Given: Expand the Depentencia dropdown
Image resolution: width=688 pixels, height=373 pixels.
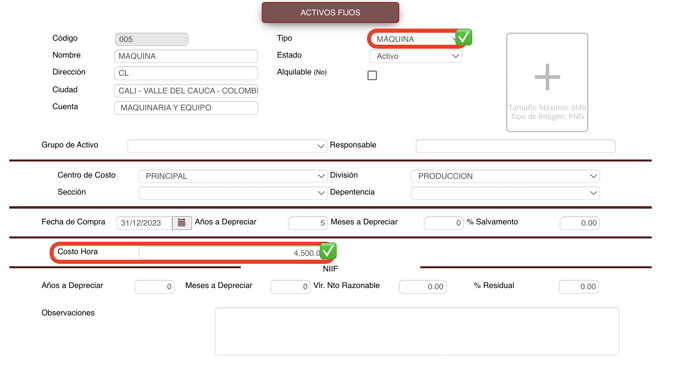Looking at the screenshot, I should click(505, 193).
